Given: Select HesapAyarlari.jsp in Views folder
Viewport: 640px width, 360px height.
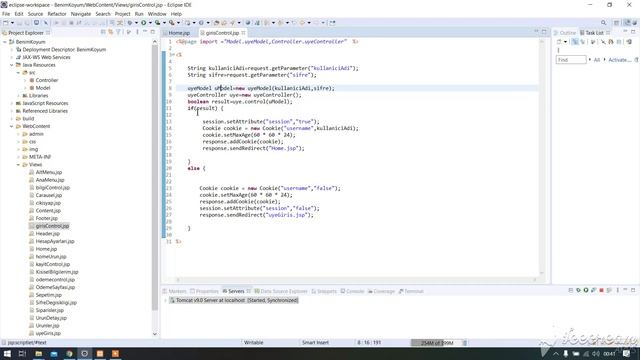Looking at the screenshot, I should pos(55,241).
